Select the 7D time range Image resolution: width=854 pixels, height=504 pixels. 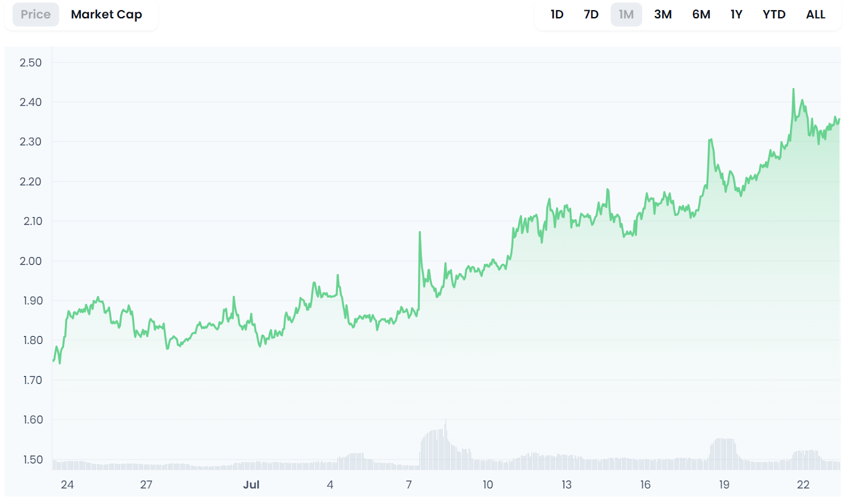tap(591, 14)
